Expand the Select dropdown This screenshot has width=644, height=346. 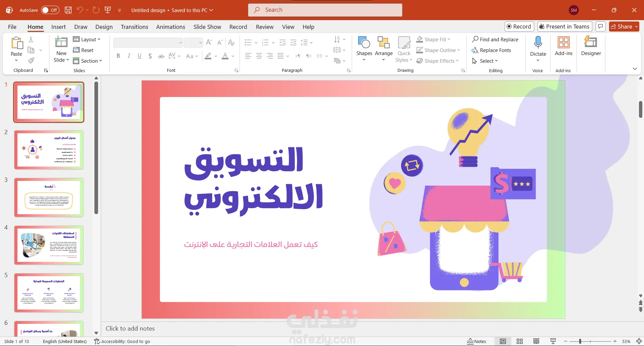click(485, 61)
